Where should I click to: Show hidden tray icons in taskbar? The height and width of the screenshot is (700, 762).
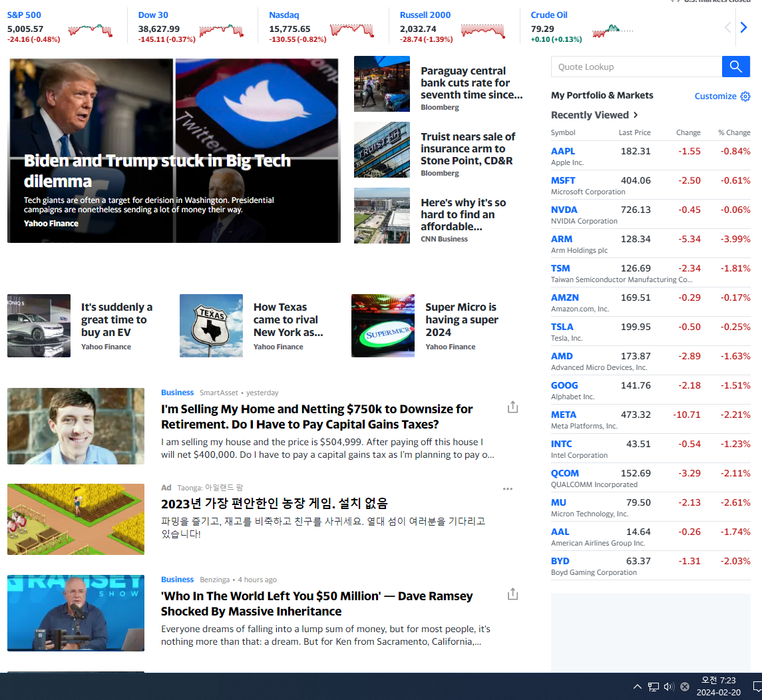point(637,687)
